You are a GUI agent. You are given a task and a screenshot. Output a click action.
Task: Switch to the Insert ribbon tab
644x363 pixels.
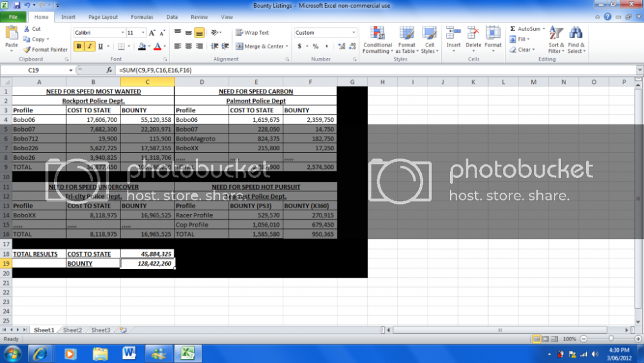(68, 17)
